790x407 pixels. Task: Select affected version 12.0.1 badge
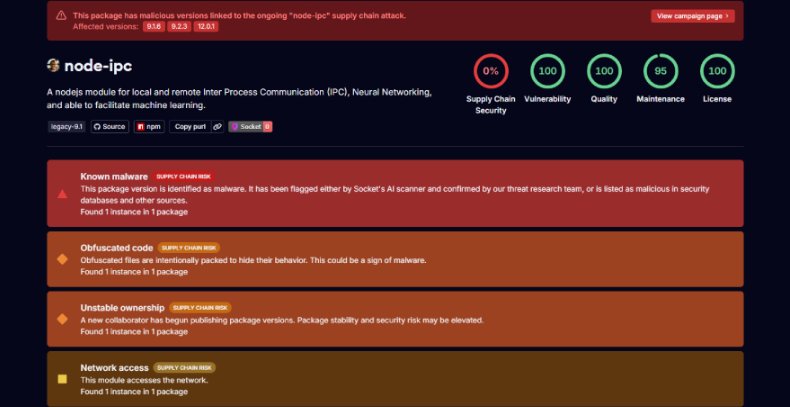coord(206,27)
